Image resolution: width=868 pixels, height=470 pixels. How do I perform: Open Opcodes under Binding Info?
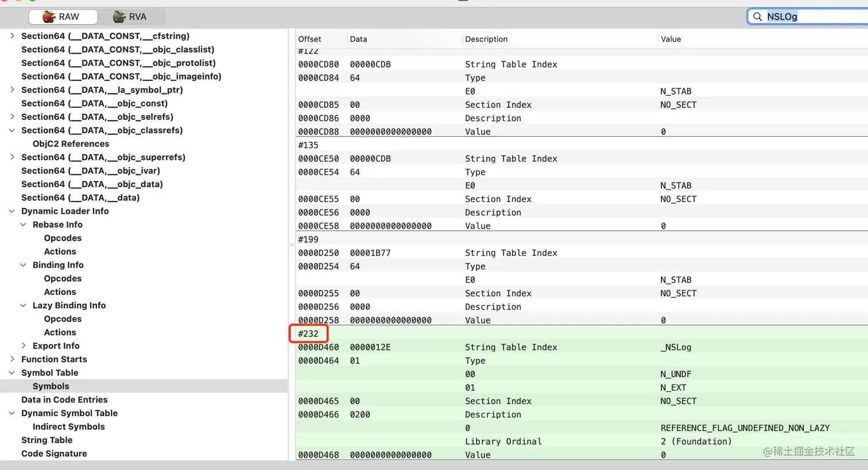pyautogui.click(x=63, y=278)
